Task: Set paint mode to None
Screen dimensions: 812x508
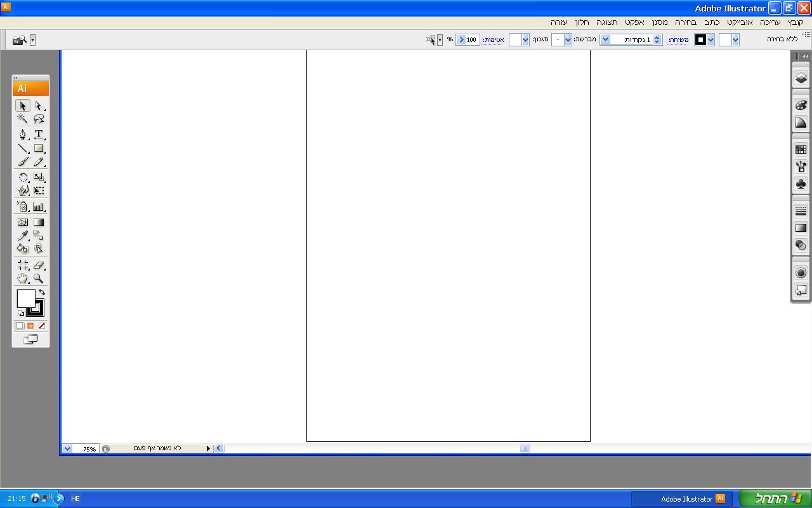Action: (x=42, y=326)
